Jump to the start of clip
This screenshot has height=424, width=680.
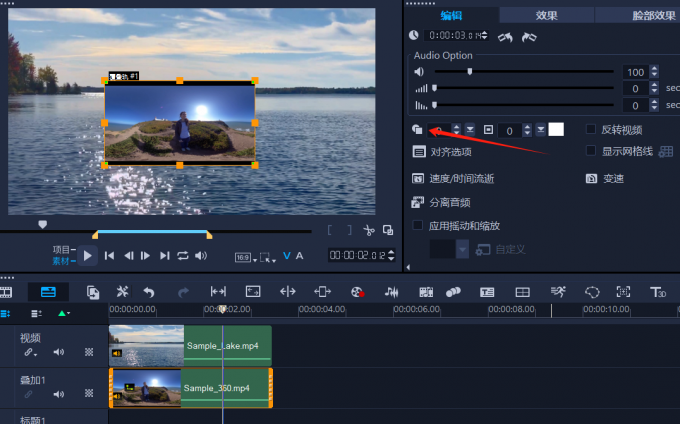coord(109,256)
